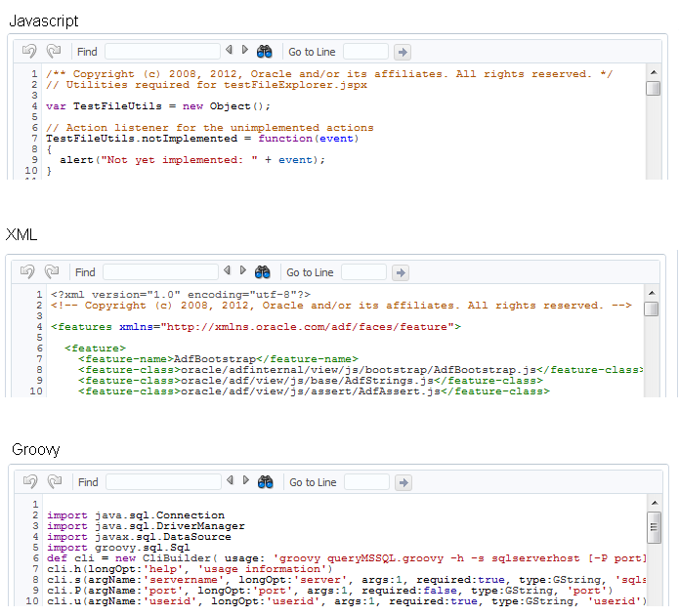Screen dimensions: 679x616
Task: Click the Go to Line arrow in Groovy editor
Action: [403, 483]
